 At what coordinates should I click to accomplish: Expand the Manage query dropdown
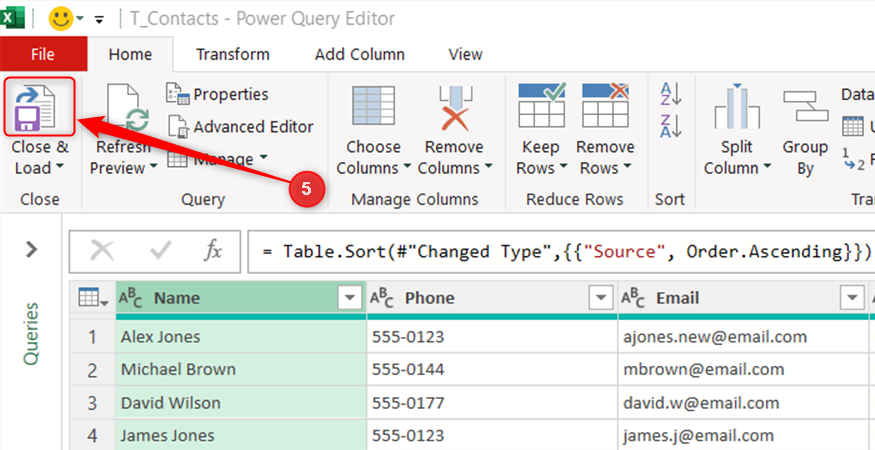pyautogui.click(x=263, y=159)
